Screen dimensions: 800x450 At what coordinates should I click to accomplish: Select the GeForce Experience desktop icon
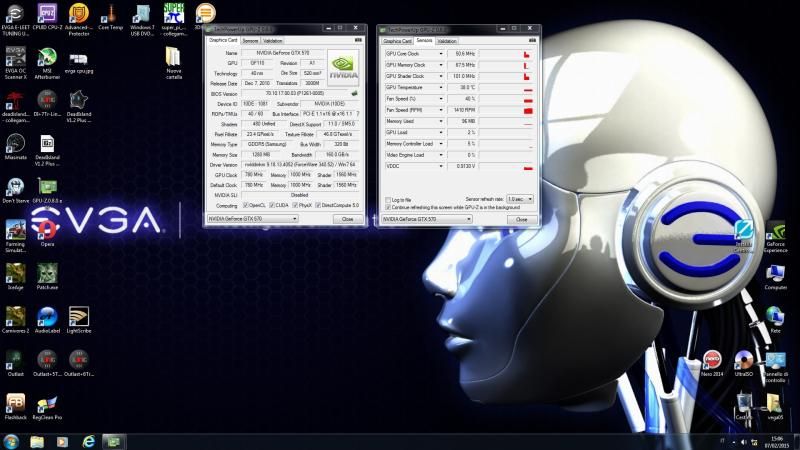pos(776,236)
